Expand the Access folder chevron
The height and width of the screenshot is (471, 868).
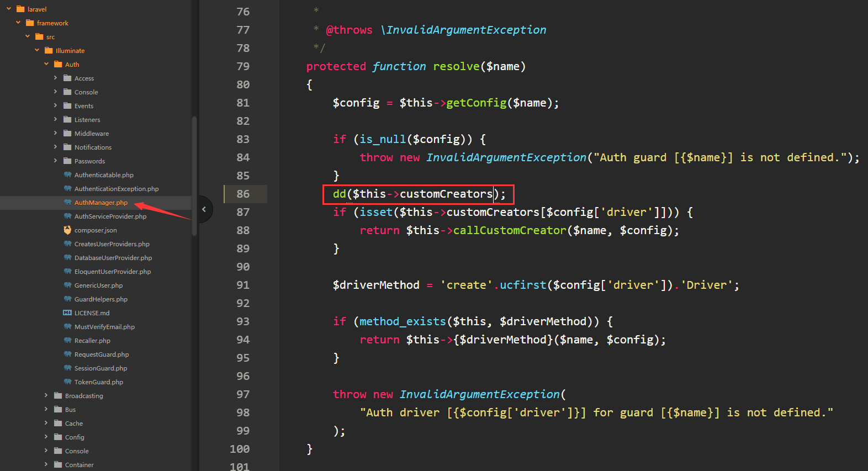(56, 78)
